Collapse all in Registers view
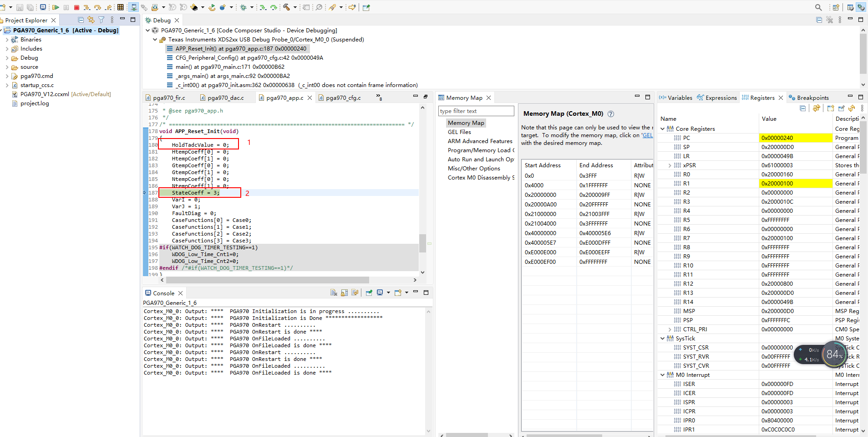Image resolution: width=868 pixels, height=437 pixels. (x=802, y=108)
